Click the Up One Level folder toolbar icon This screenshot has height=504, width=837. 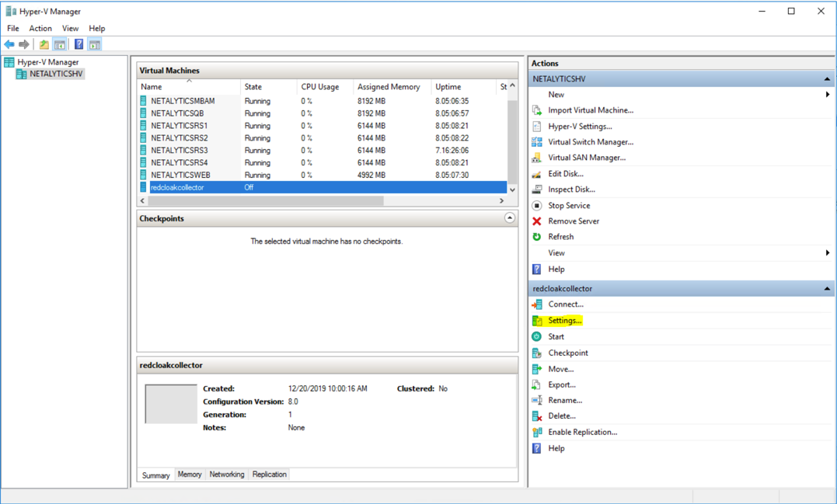[x=44, y=44]
